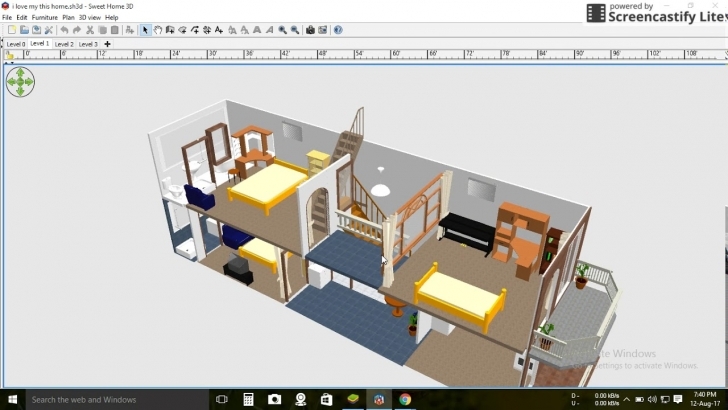Image resolution: width=728 pixels, height=410 pixels.
Task: Rotate view with left navigation arrow
Action: (11, 82)
